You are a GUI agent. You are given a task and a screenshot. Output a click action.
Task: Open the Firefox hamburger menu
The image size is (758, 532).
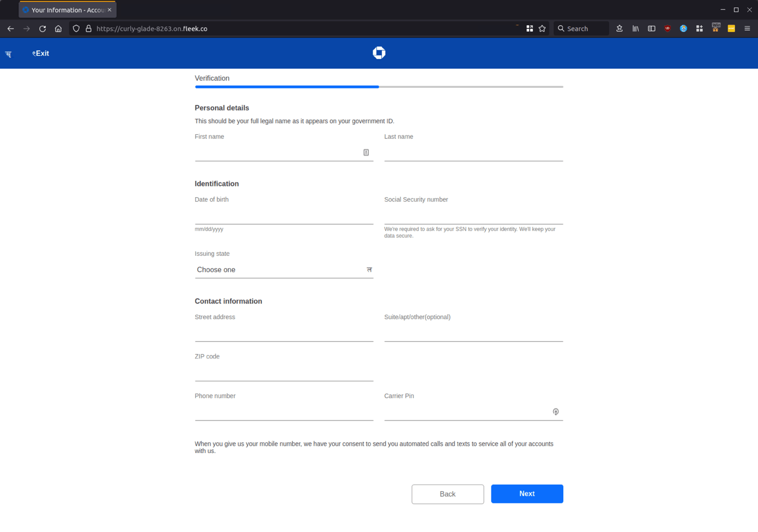[x=747, y=29]
